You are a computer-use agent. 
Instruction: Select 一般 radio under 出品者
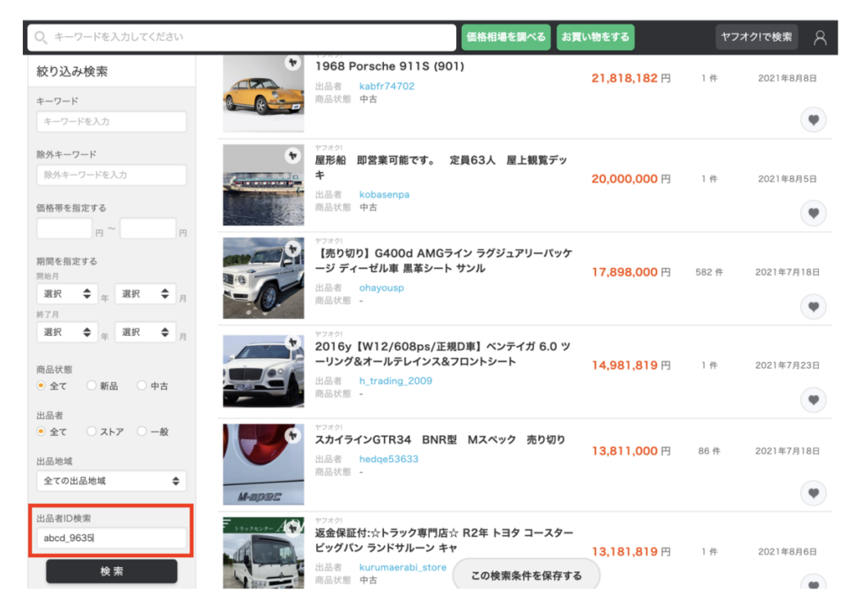tap(142, 432)
